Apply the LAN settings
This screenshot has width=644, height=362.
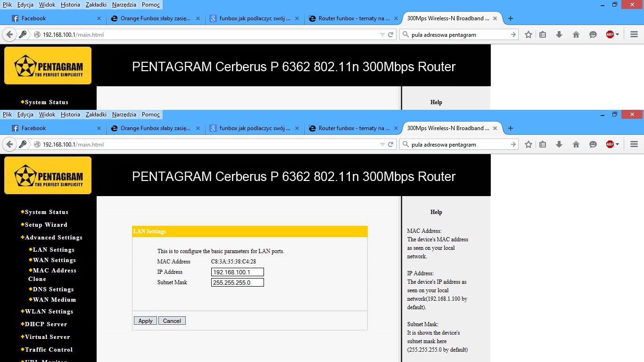(145, 321)
